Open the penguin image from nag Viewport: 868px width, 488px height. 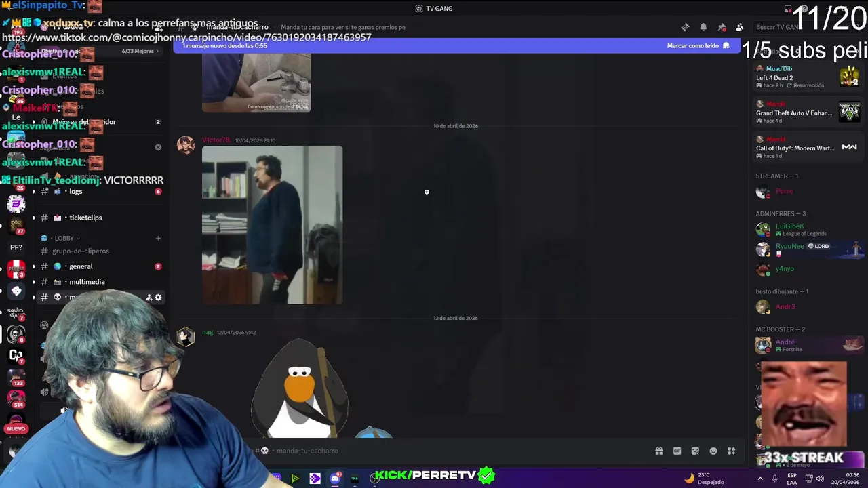[300, 390]
